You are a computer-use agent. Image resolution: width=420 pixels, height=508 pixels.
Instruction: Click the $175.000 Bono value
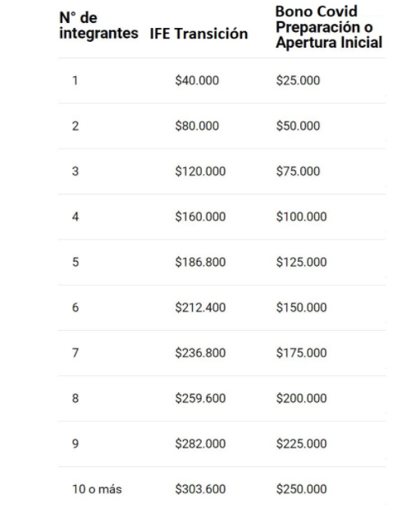302,353
